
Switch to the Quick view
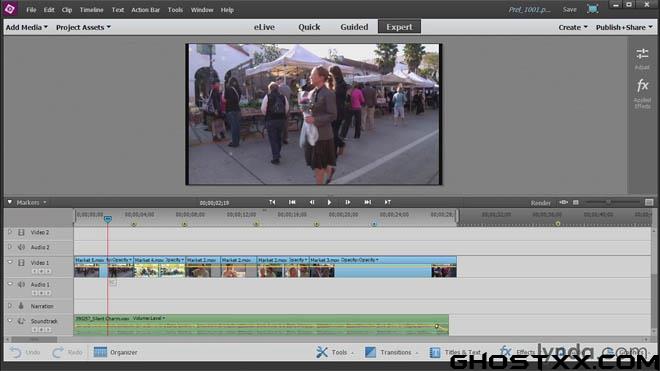coord(309,27)
